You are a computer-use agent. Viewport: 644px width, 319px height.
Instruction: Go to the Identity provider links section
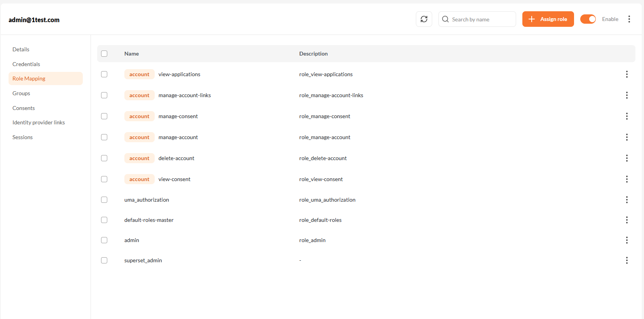coord(38,122)
